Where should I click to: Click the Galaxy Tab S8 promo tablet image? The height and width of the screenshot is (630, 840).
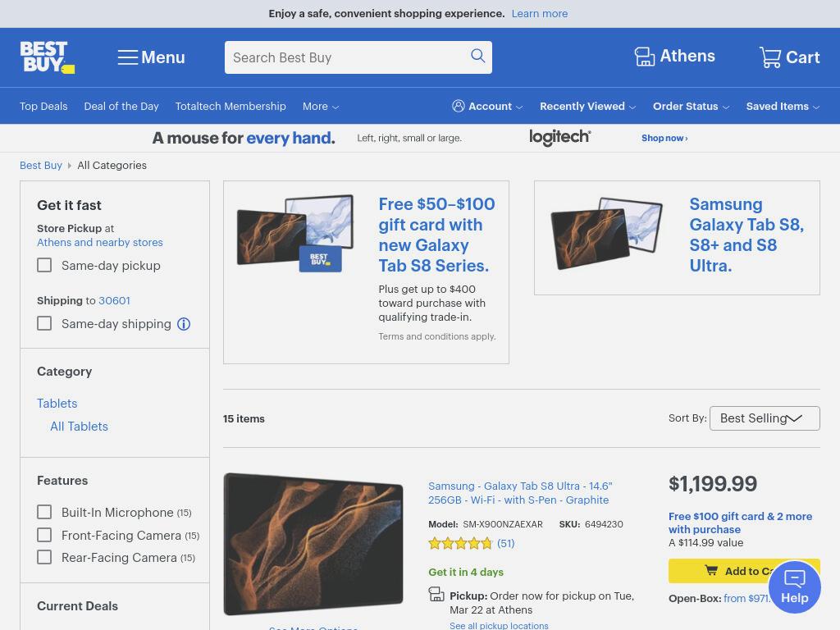[607, 233]
